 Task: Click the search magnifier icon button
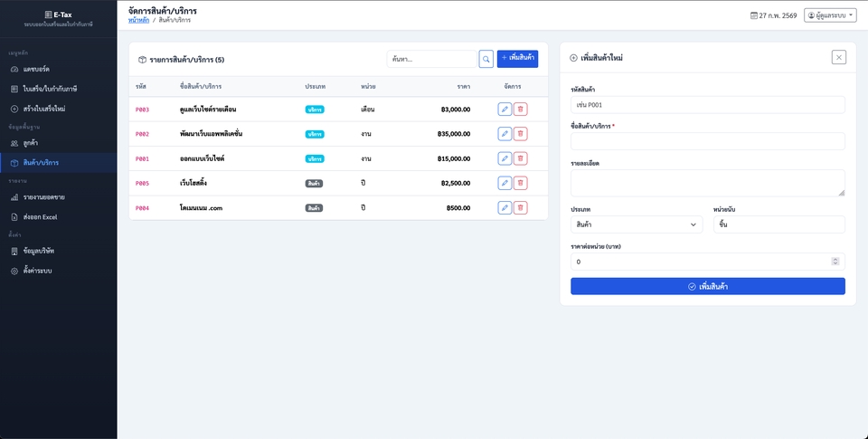(486, 59)
